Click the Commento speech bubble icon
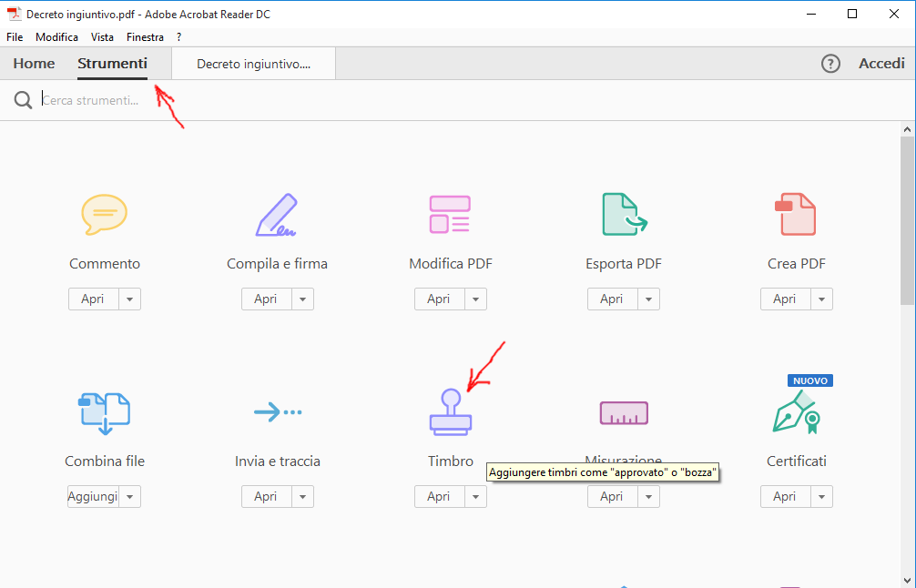 105,214
